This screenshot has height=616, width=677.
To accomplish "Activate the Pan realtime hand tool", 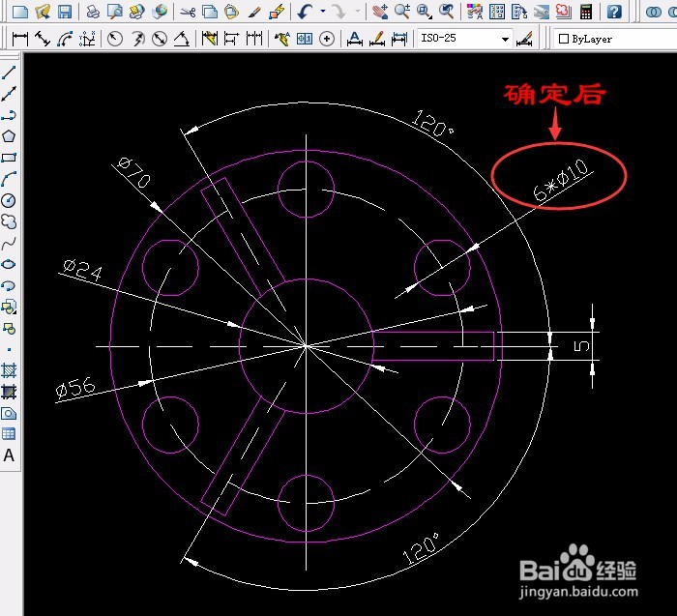I will click(380, 12).
